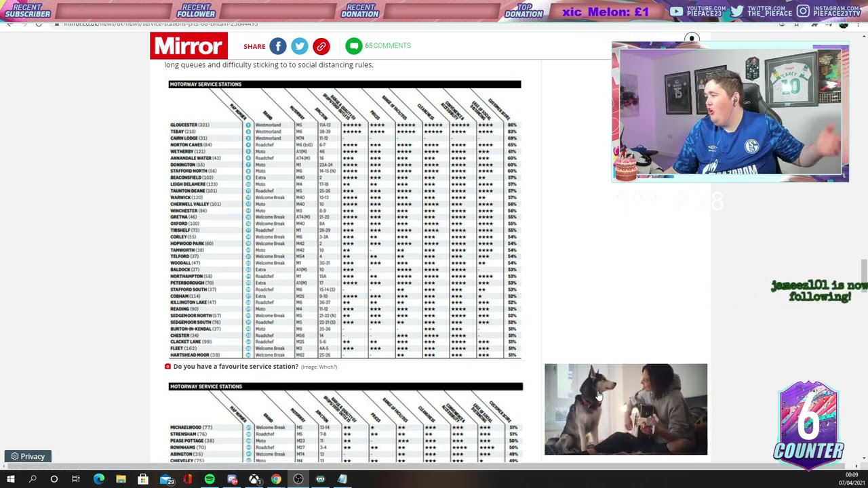Switch to Google Chrome in the taskbar

[x=276, y=480]
